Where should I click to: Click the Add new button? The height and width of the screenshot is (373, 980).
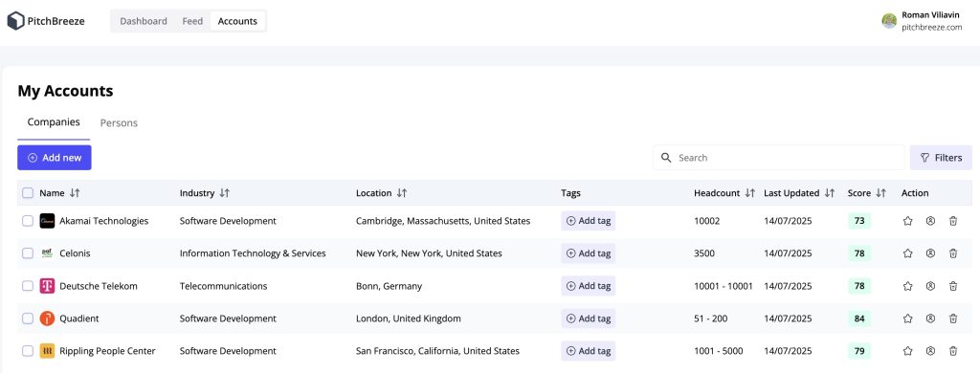(x=55, y=158)
